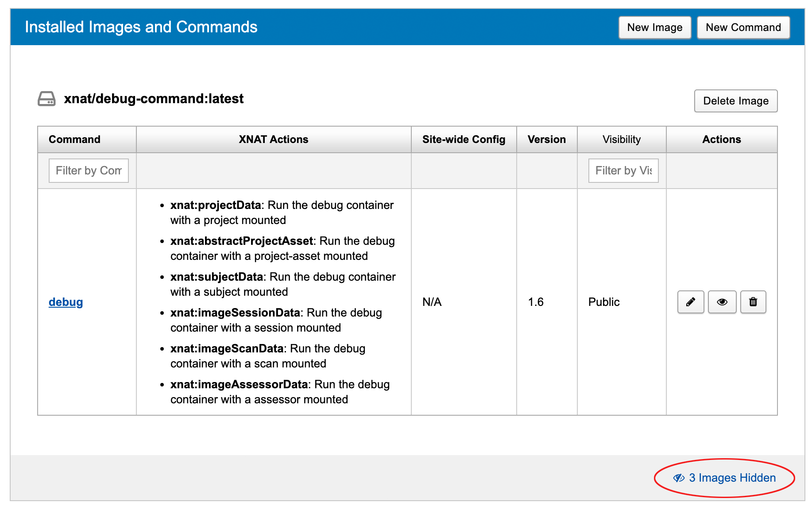Click the pencil edit icon for debug command
This screenshot has height=506, width=812.
(x=690, y=302)
